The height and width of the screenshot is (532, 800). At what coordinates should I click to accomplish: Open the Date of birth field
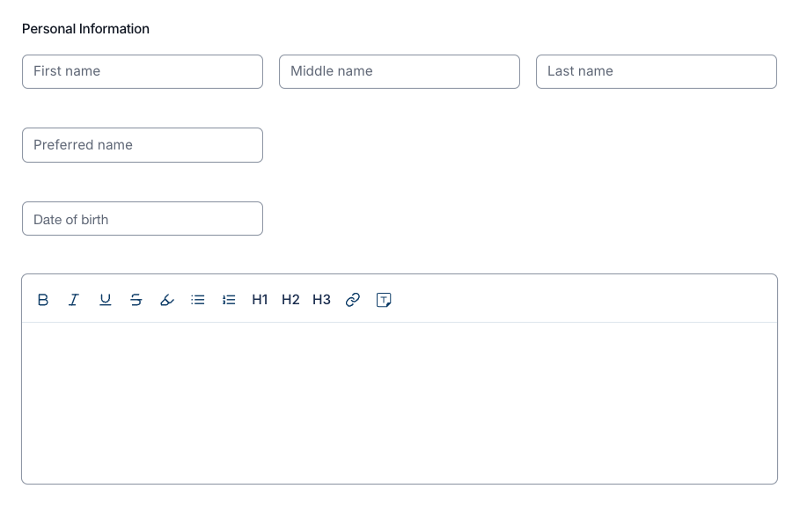pos(143,219)
